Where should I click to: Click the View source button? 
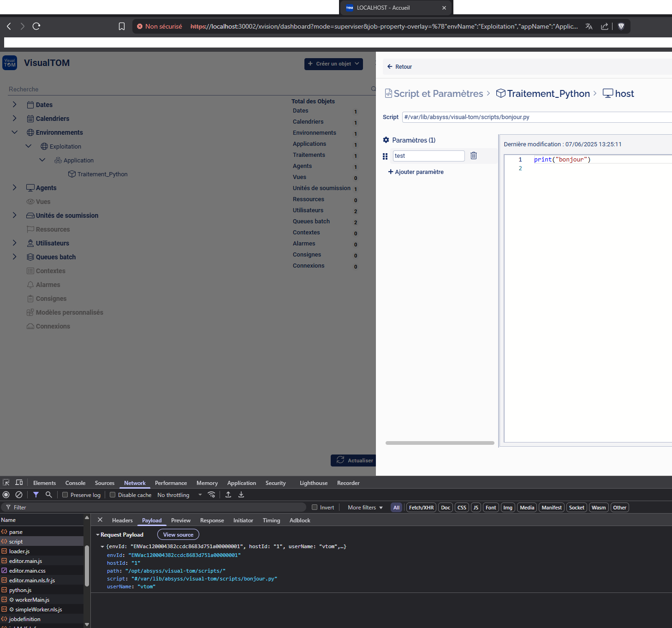(x=178, y=534)
